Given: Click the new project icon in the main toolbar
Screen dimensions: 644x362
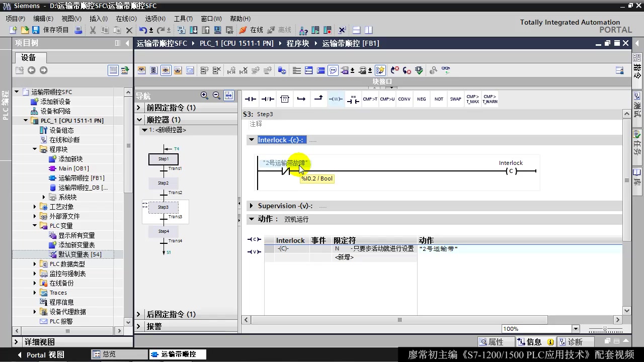Looking at the screenshot, I should [x=14, y=30].
